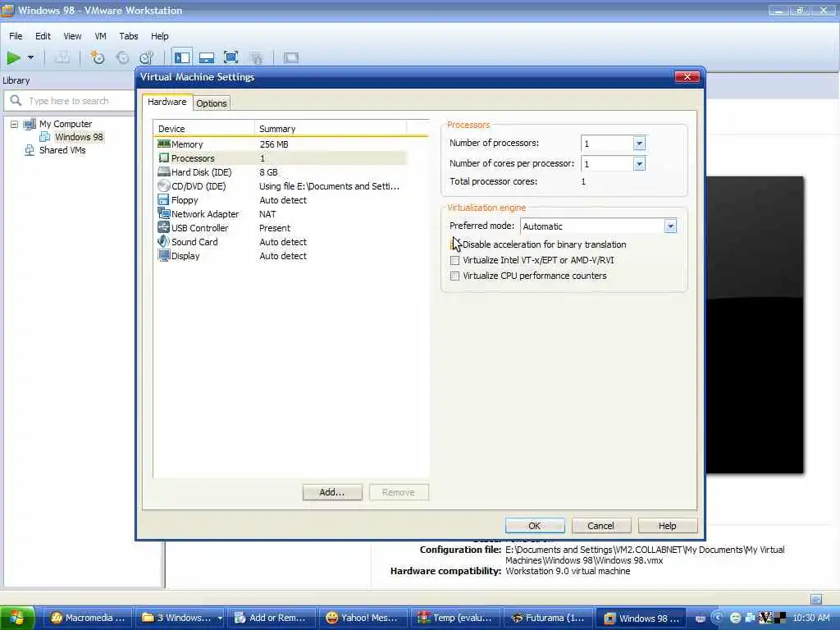
Task: Toggle the library sidebar view
Action: click(182, 57)
